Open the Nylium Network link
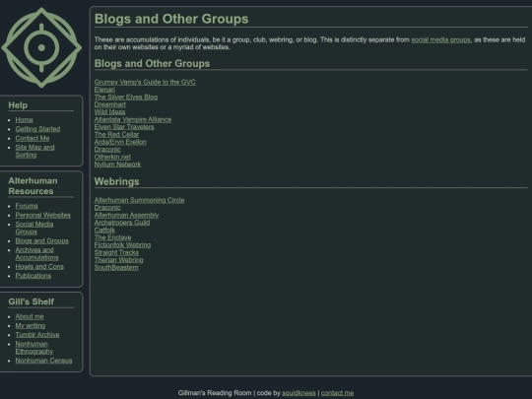This screenshot has width=532, height=399. tap(117, 165)
